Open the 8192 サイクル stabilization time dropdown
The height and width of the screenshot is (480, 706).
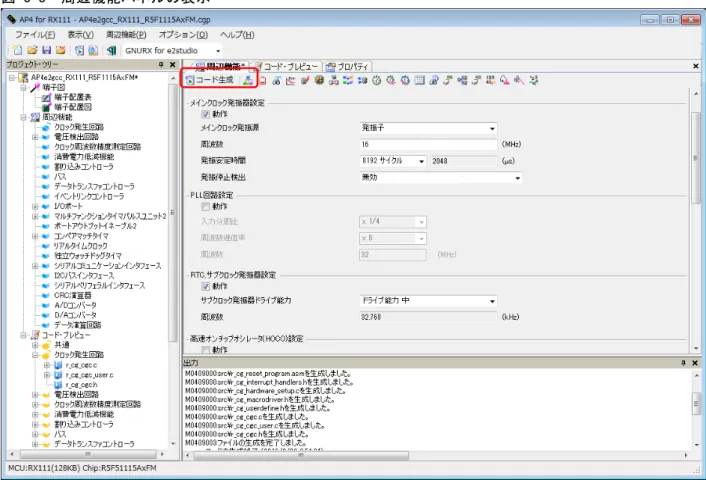tap(393, 161)
